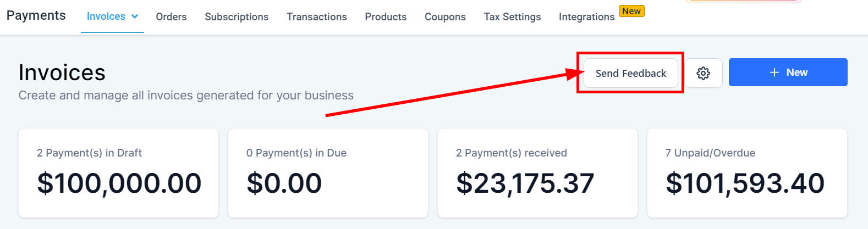Click the New badge beside Integrations
Image resolution: width=868 pixels, height=229 pixels.
pyautogui.click(x=631, y=11)
